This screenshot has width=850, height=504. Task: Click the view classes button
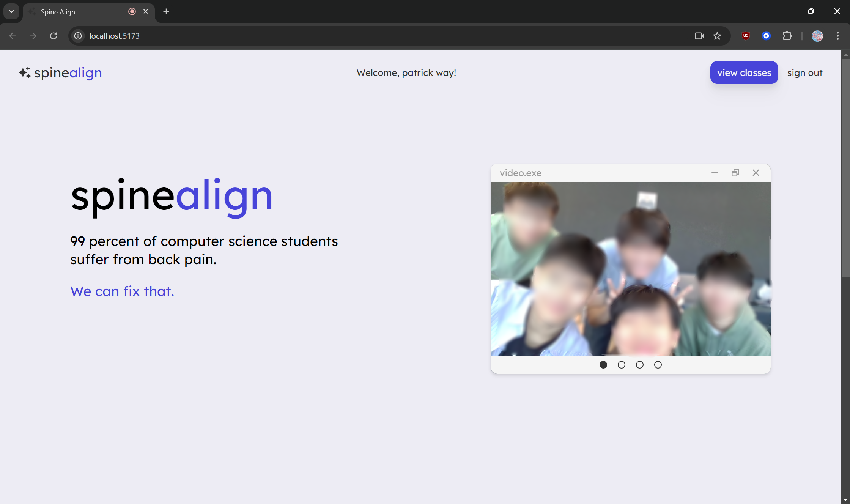[x=744, y=72]
